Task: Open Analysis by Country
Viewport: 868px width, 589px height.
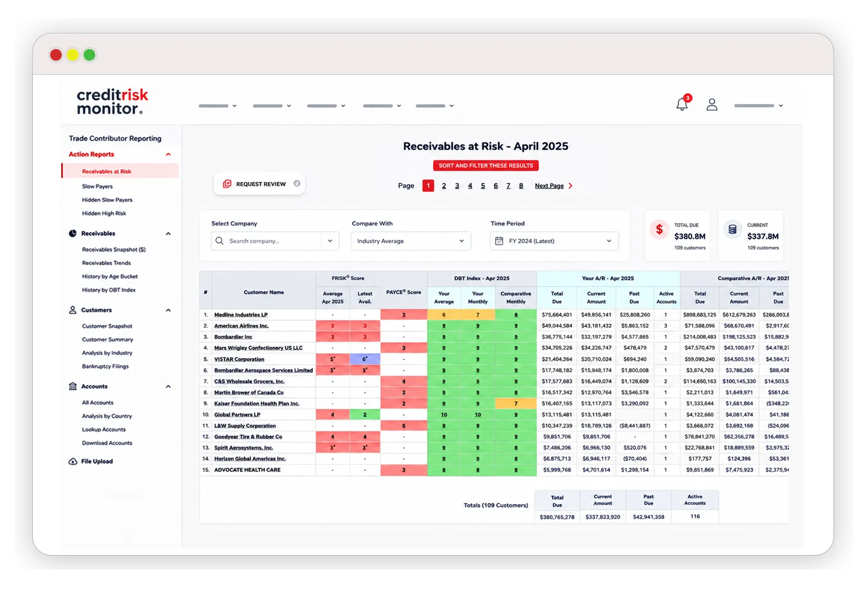Action: coord(107,416)
